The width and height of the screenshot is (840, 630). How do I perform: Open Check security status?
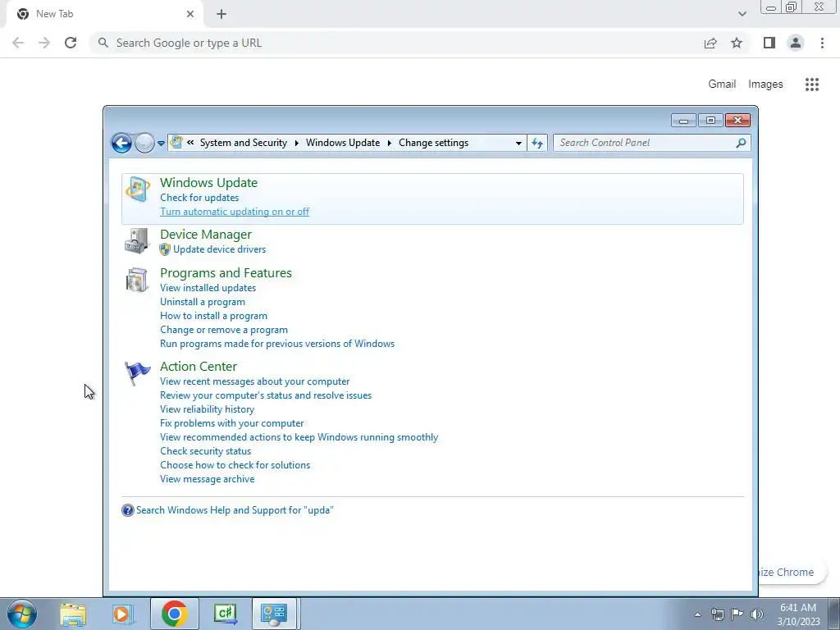pos(205,451)
